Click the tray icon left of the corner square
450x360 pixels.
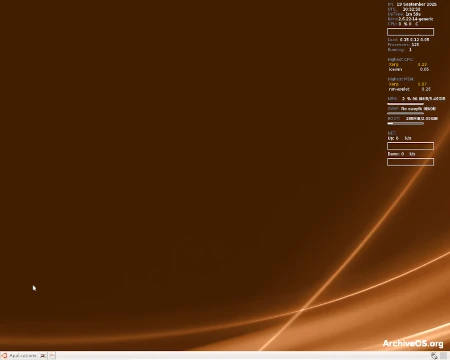(x=434, y=356)
